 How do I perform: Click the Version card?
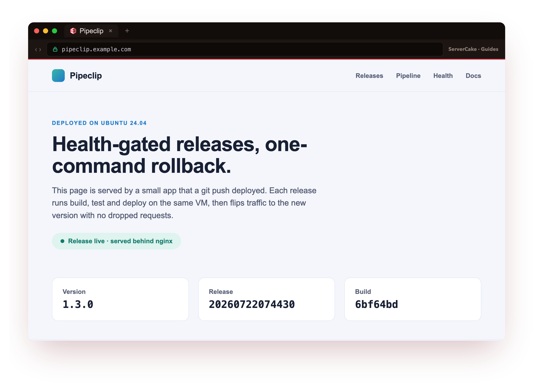tap(121, 300)
